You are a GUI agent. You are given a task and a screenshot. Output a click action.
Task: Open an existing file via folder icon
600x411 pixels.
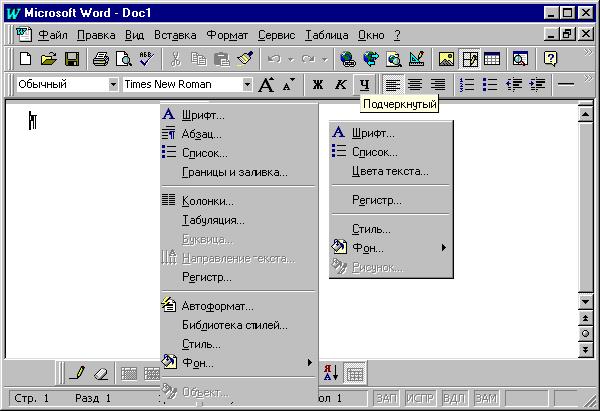[49, 59]
